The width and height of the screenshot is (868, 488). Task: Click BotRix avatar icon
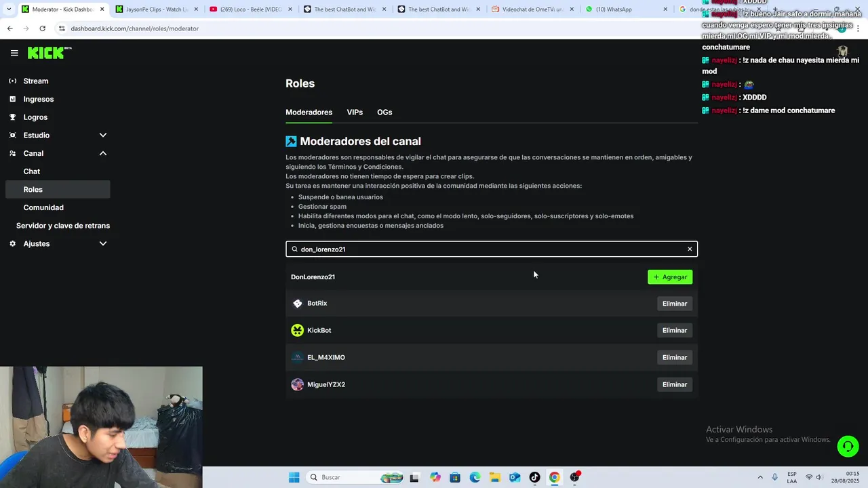(297, 304)
